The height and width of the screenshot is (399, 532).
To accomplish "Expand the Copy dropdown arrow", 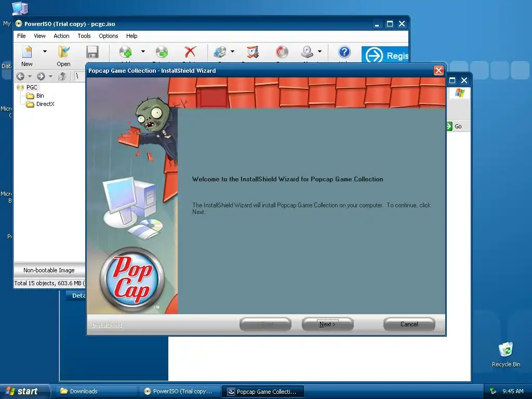I will pos(232,51).
